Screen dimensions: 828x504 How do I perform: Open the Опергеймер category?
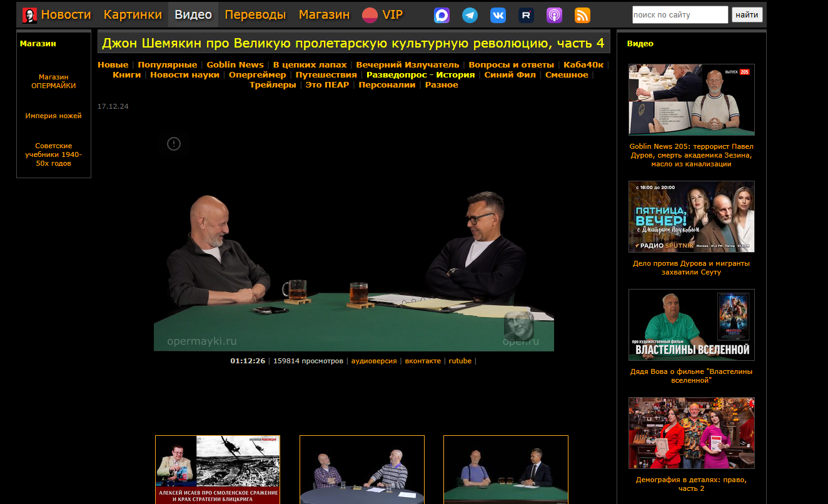[258, 75]
